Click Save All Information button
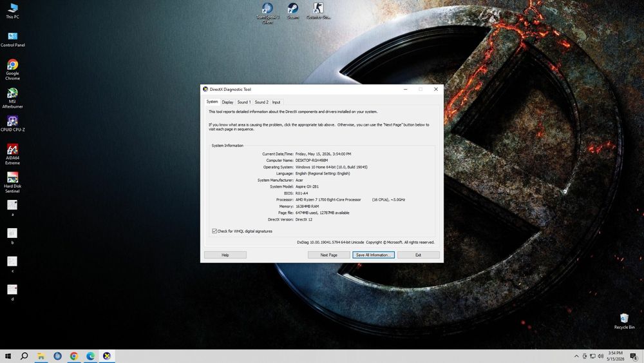Screen dimensions: 644x363 pos(374,255)
